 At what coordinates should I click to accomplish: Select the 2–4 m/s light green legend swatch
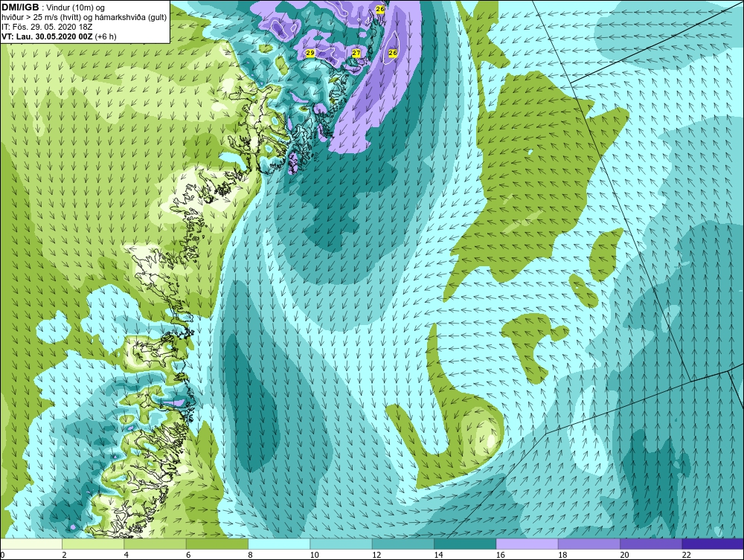[93, 544]
